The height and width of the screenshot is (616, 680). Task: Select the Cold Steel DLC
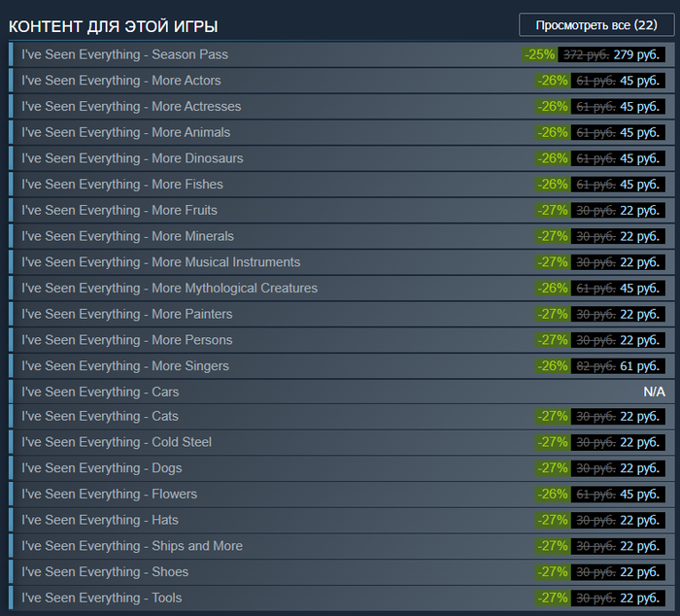341,442
